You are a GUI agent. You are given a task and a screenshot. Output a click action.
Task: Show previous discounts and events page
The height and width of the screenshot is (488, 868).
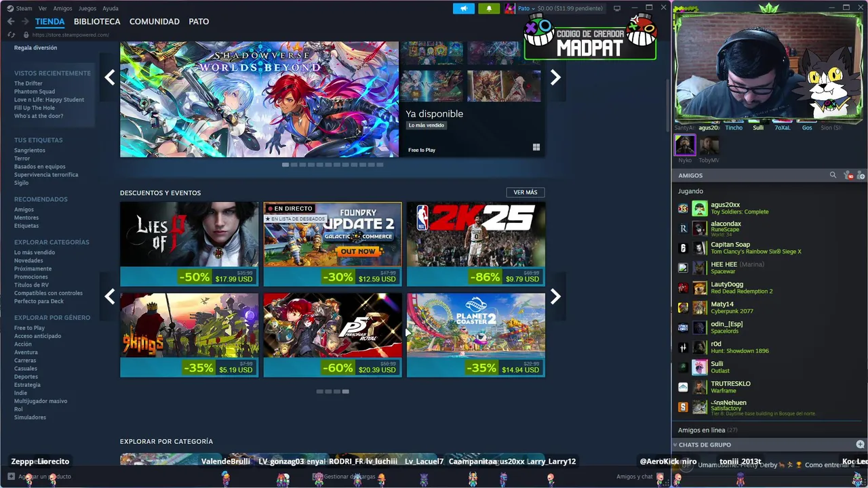click(x=110, y=296)
